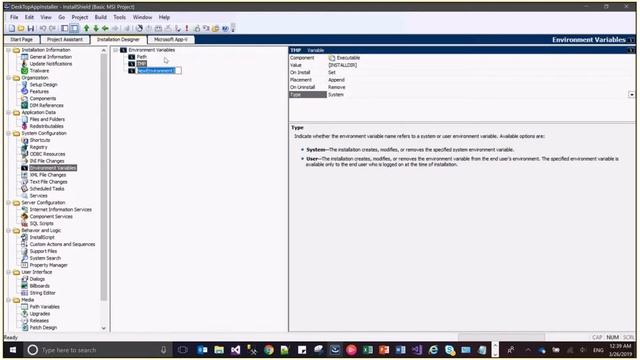Run the project with red exclamation icon
640x360 pixels.
coord(187,28)
